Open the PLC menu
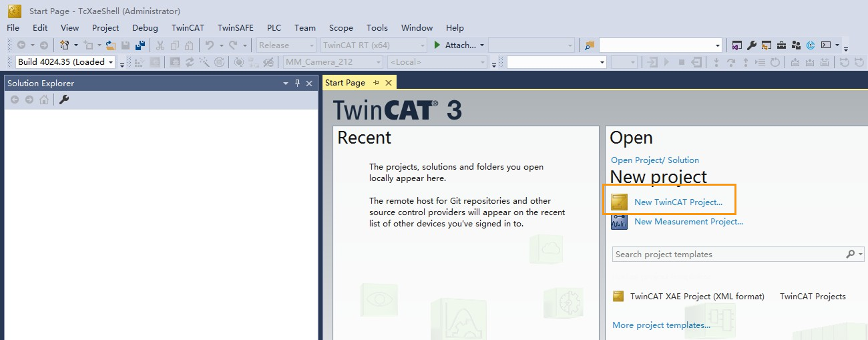This screenshot has width=868, height=340. 274,27
